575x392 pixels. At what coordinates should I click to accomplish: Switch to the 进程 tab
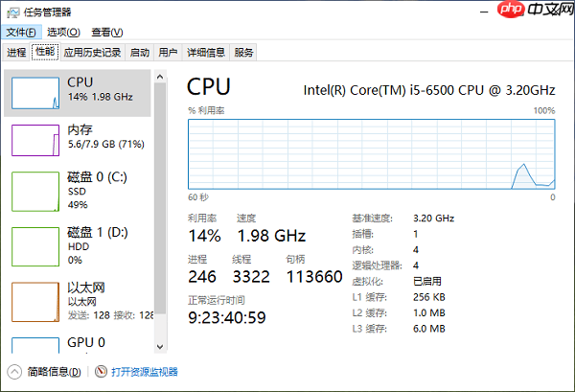point(16,53)
